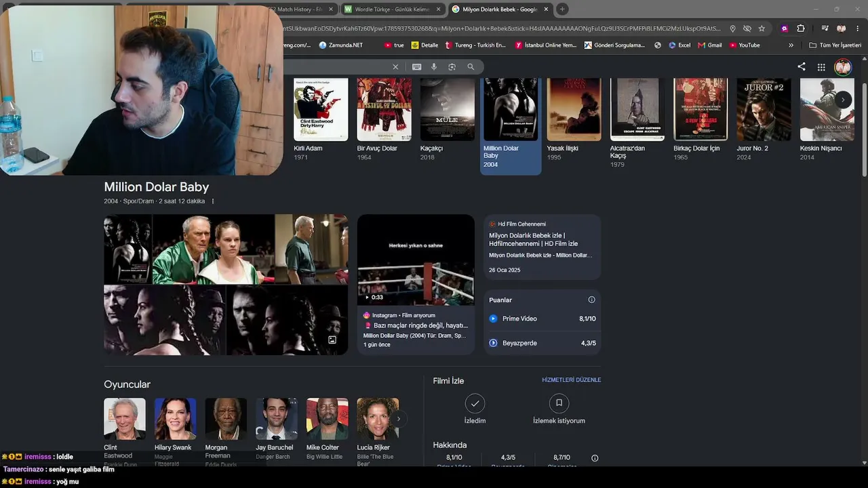Open the Tüm Yer İşaretleri folder
The width and height of the screenshot is (868, 488).
click(x=835, y=45)
